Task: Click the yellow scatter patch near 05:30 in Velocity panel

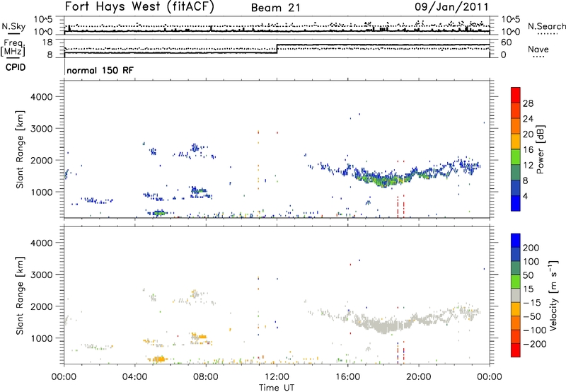Action: [157, 359]
